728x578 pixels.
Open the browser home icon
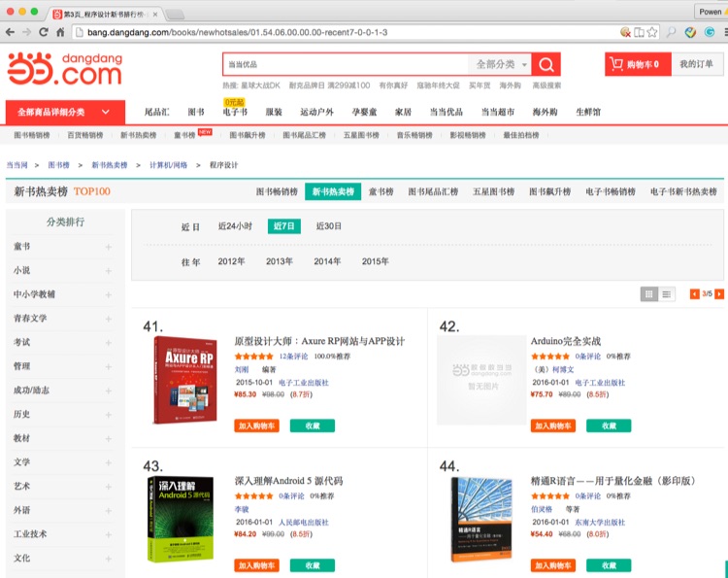click(x=60, y=32)
